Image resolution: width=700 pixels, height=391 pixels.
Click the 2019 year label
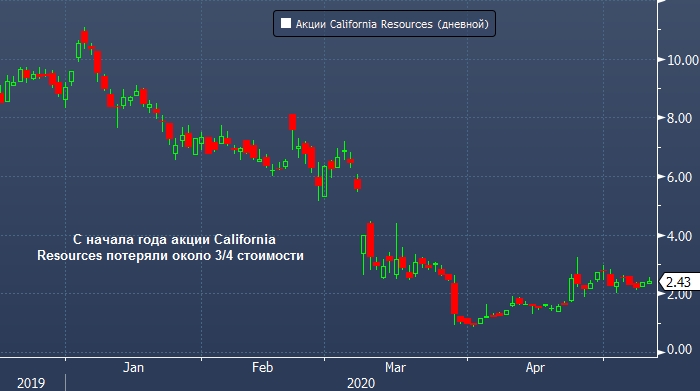point(31,383)
